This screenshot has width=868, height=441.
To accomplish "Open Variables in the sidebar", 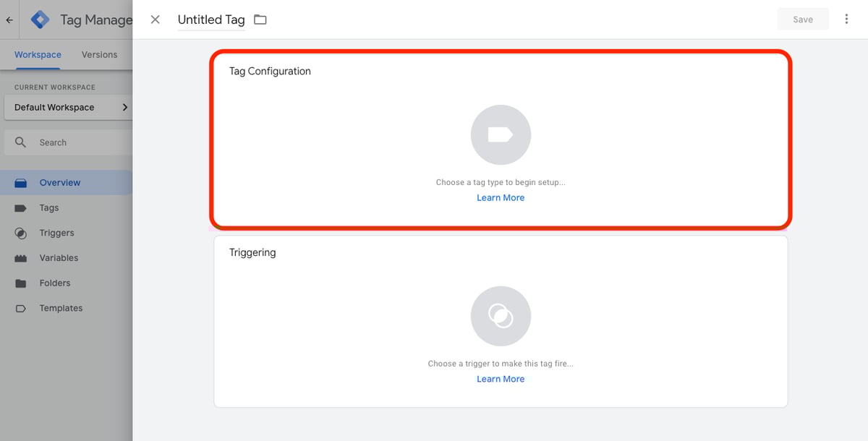I will [66, 257].
